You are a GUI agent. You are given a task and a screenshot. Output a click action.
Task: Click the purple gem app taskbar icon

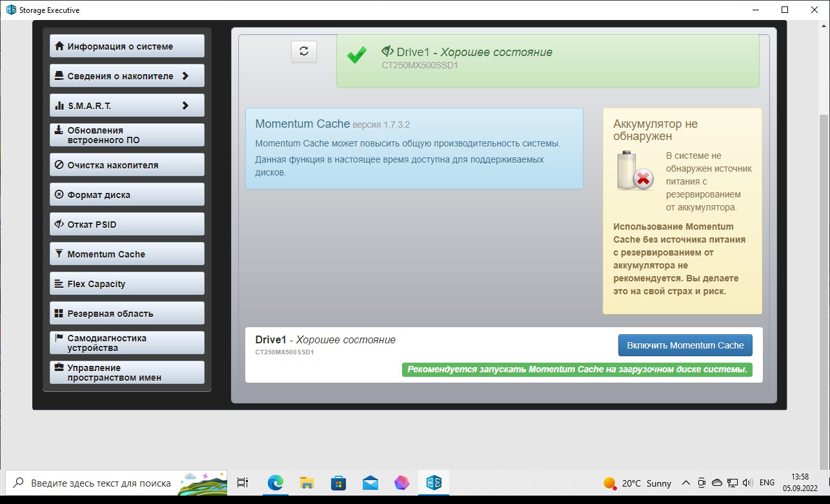[401, 483]
